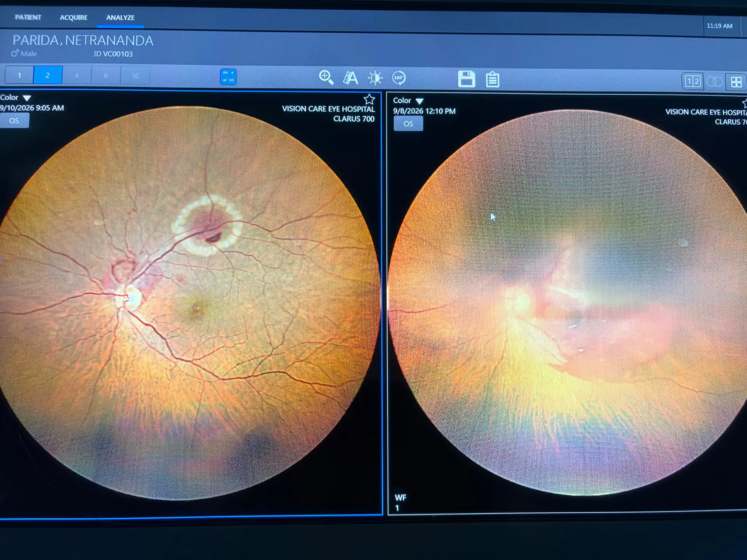Image resolution: width=747 pixels, height=560 pixels.
Task: Open brightness adjustment sun icon
Action: tap(375, 78)
